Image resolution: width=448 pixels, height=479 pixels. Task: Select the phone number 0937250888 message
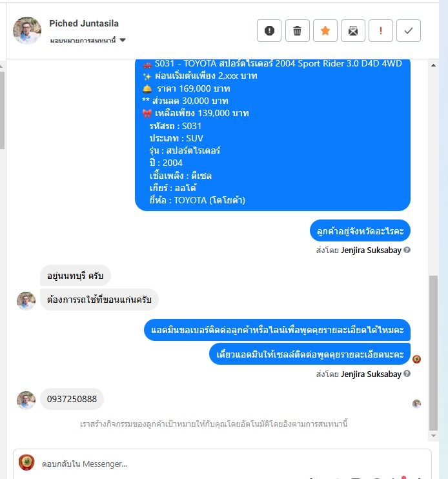point(72,399)
